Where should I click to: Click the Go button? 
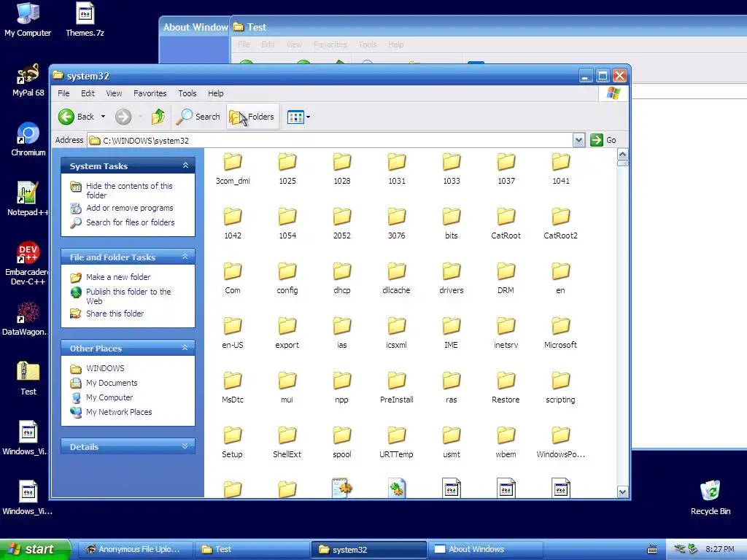pos(603,140)
